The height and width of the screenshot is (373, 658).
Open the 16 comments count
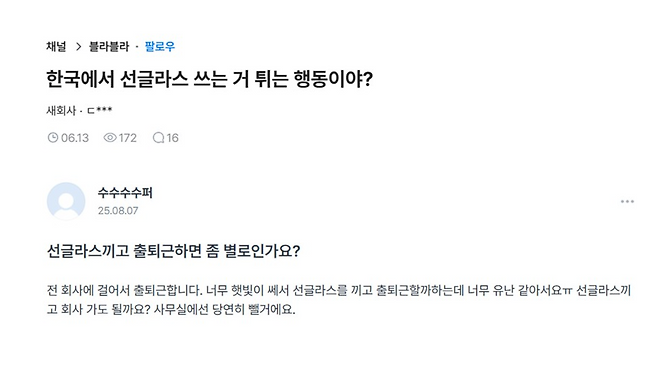coord(173,138)
